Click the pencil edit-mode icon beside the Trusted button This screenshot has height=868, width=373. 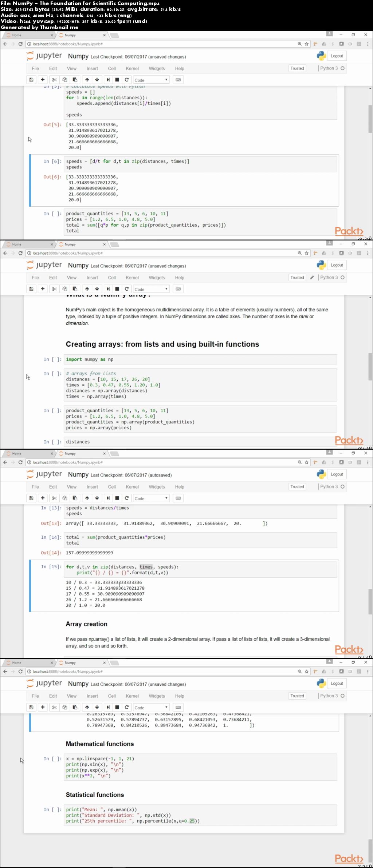click(x=312, y=278)
